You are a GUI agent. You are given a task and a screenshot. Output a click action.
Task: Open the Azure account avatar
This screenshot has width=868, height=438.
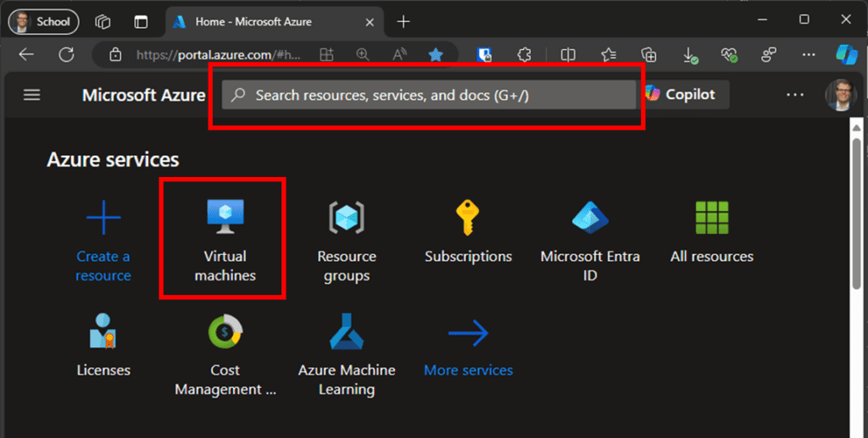click(840, 95)
